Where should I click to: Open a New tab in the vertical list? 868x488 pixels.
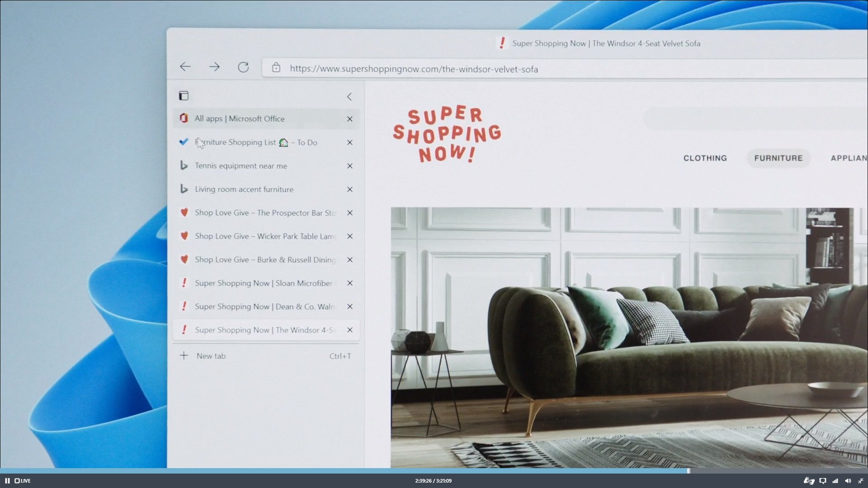pyautogui.click(x=266, y=356)
